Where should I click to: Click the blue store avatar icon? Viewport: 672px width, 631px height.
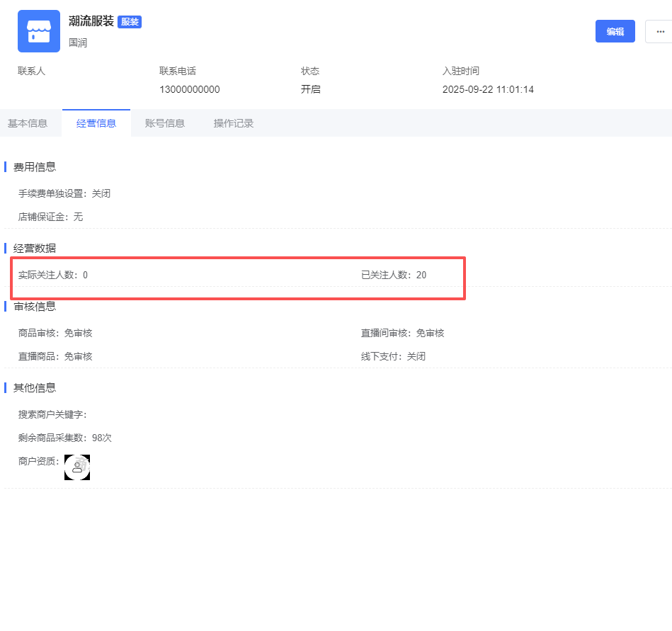(x=39, y=31)
